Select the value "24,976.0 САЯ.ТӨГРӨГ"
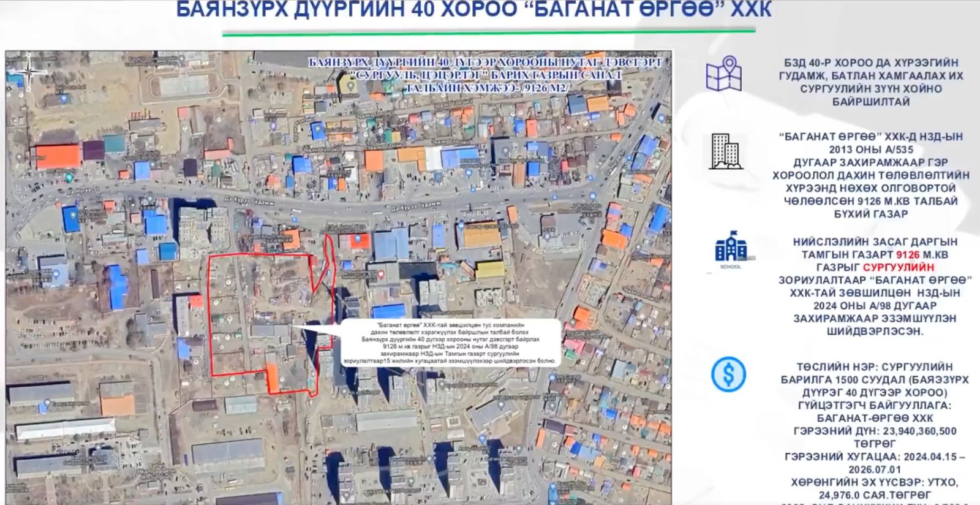 pos(875,495)
